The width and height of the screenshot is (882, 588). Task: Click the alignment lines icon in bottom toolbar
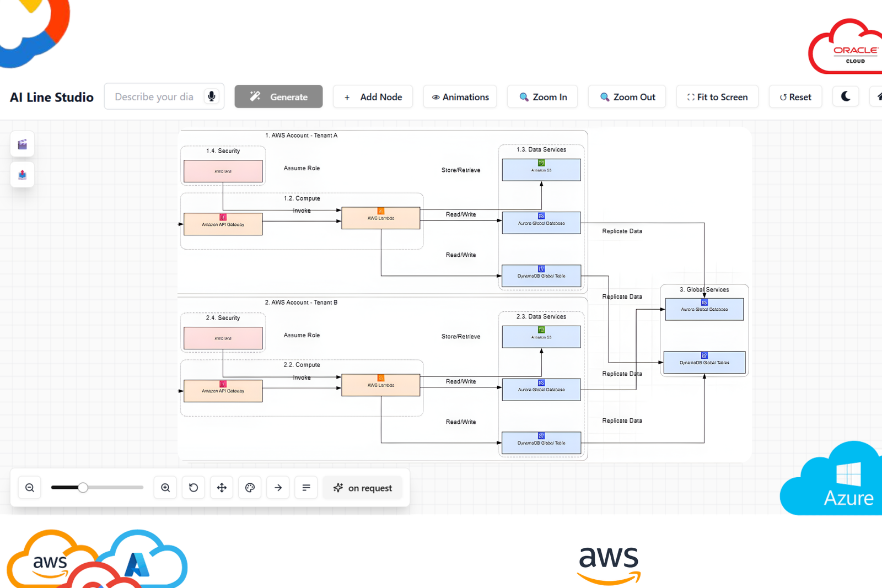[306, 487]
